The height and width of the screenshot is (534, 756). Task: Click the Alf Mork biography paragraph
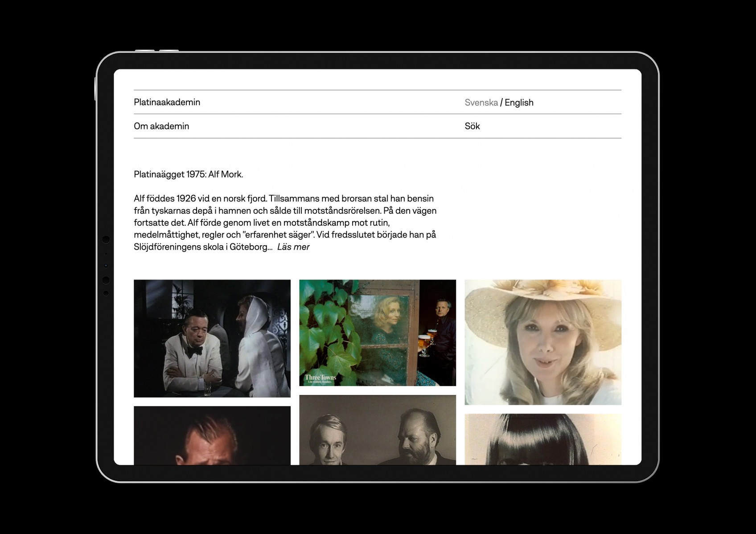(x=285, y=222)
